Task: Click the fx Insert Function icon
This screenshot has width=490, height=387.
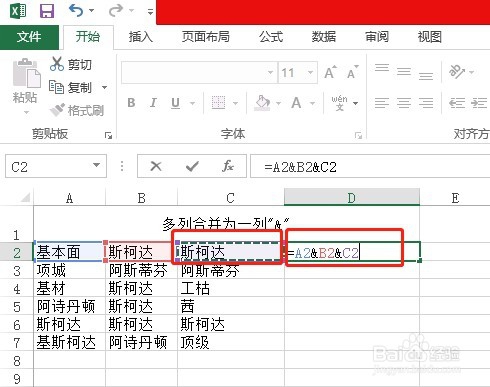Action: 228,166
